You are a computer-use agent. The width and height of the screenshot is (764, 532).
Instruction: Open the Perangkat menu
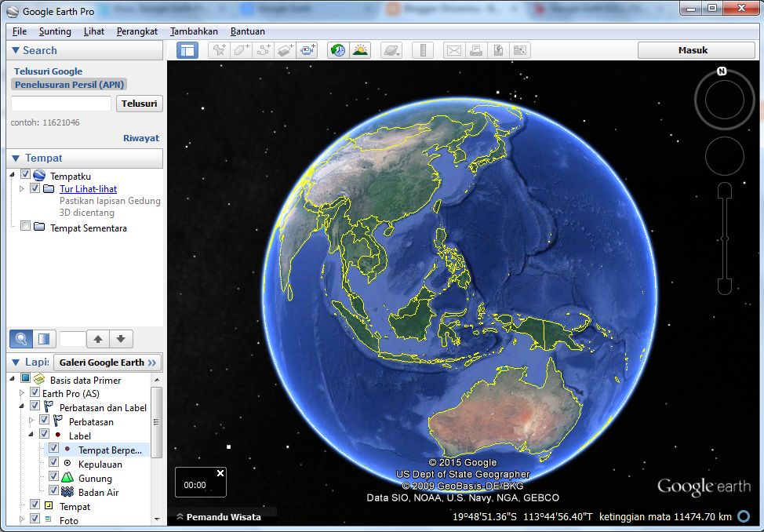(x=137, y=31)
